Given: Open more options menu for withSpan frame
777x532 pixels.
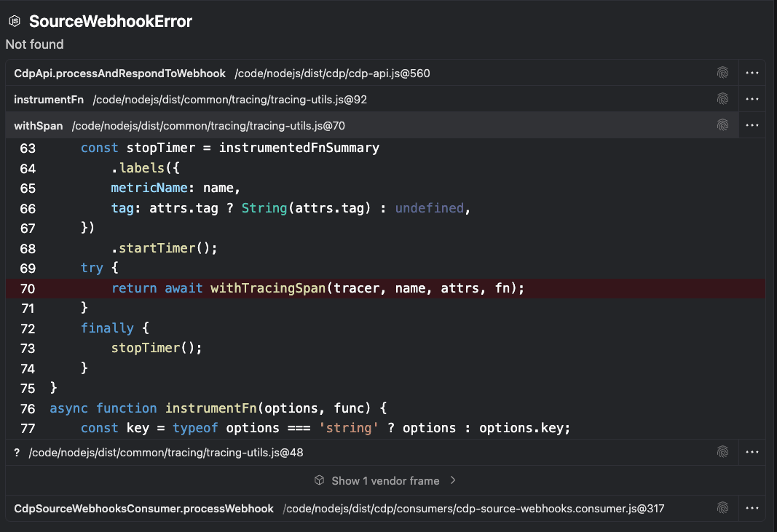Looking at the screenshot, I should click(752, 125).
